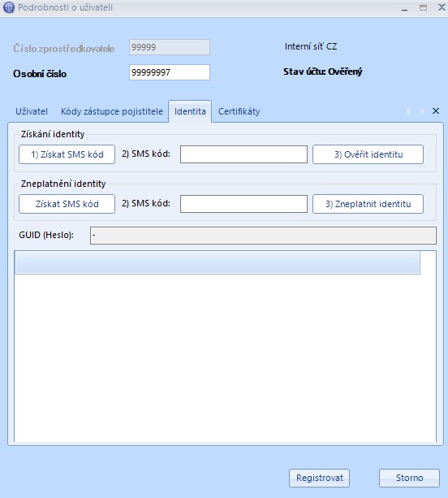Minimize the Podrobnosti o uživateli window
Image resolution: width=448 pixels, height=498 pixels.
404,8
